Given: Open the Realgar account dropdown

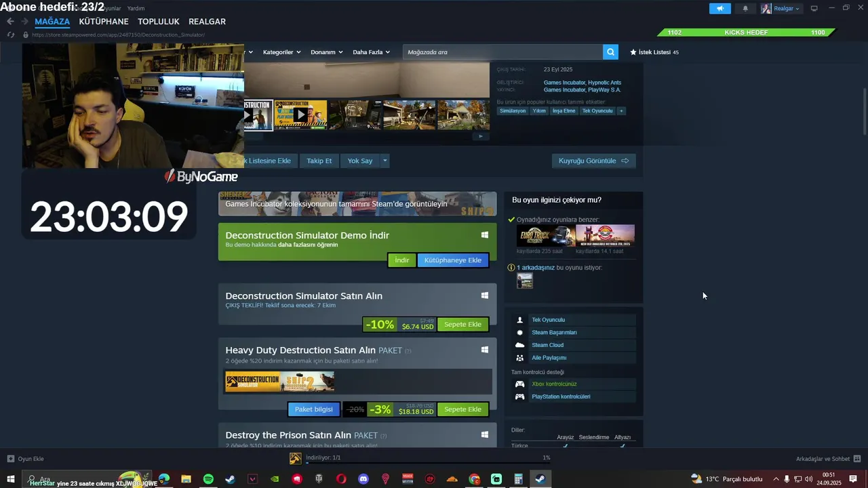Looking at the screenshot, I should (x=781, y=8).
